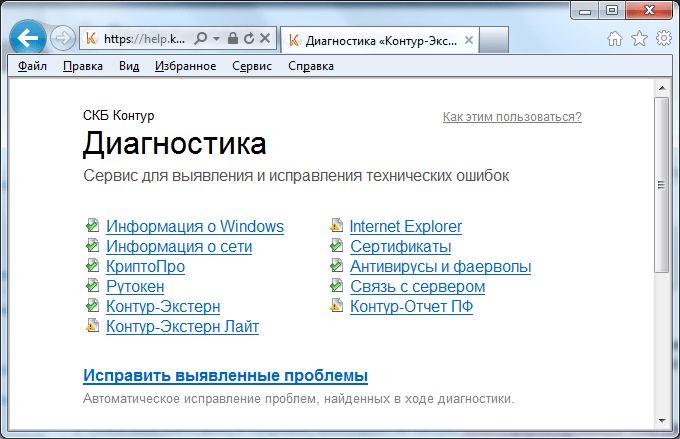Screen dimensions: 680x439
Task: Open Связь с сервером link
Action: tap(418, 286)
